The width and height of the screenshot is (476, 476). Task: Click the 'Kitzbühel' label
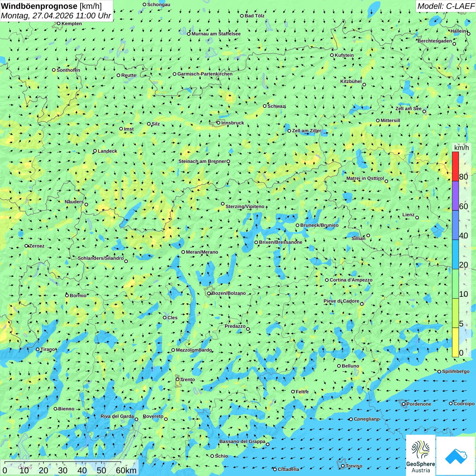(351, 81)
